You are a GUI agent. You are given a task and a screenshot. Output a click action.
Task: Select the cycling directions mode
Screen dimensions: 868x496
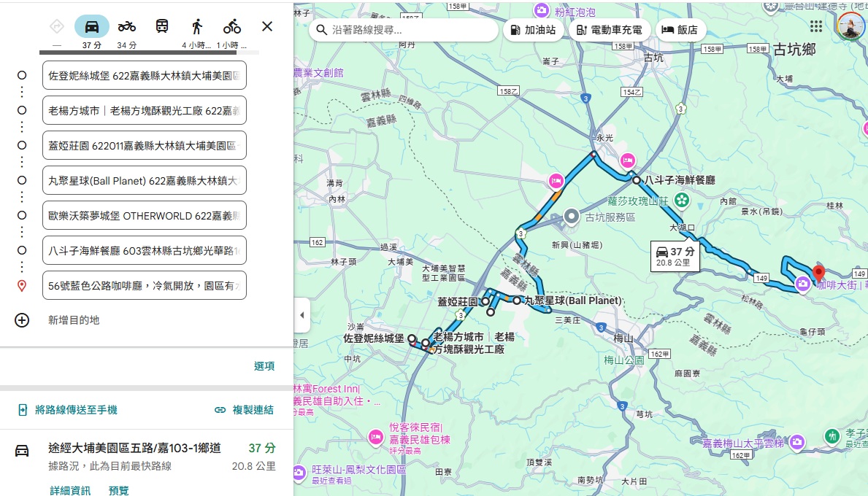tap(231, 26)
